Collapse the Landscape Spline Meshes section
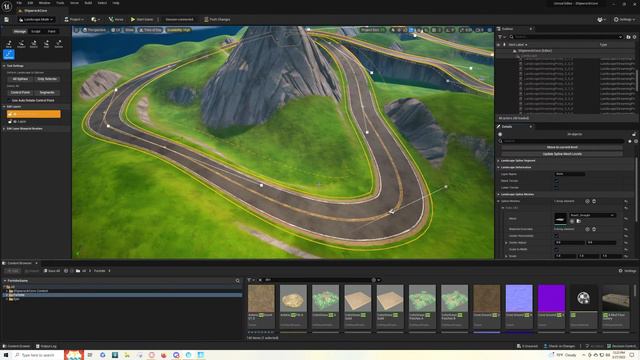The height and width of the screenshot is (360, 640). tap(498, 194)
